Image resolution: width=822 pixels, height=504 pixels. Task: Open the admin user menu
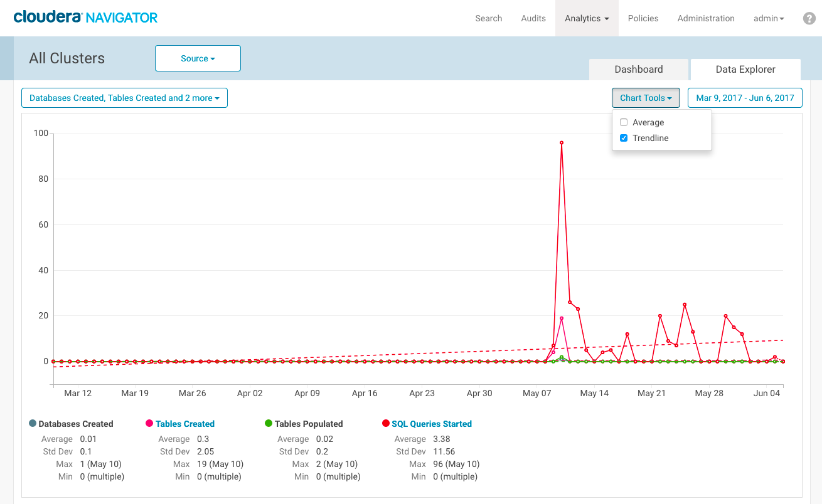point(769,18)
